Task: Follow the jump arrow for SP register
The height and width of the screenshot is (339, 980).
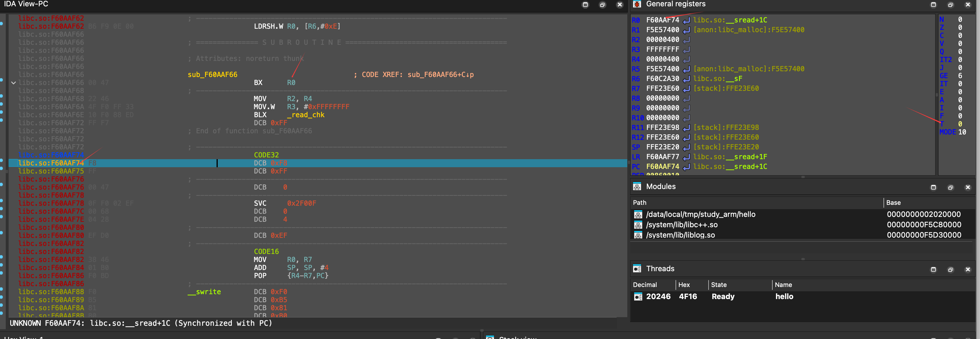Action: click(686, 147)
